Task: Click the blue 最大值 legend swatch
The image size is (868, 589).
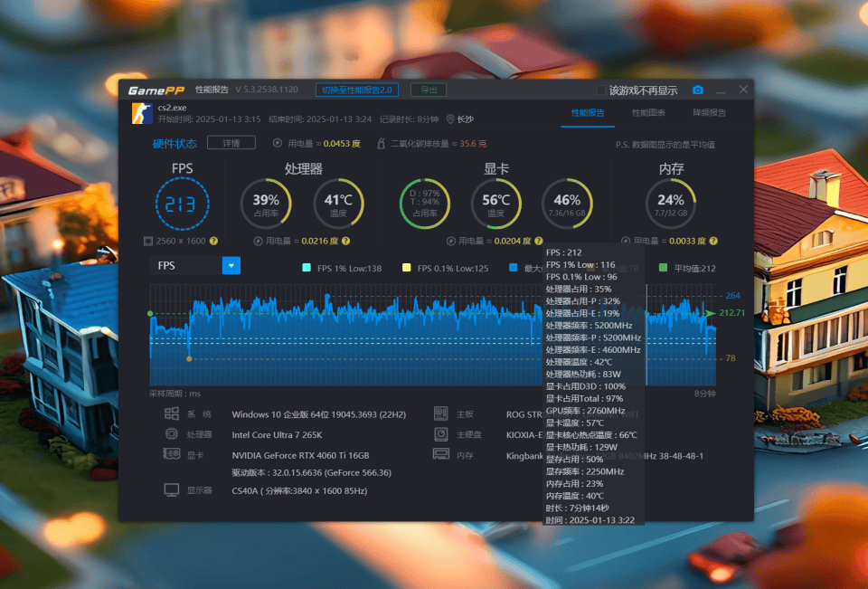Action: (x=514, y=268)
